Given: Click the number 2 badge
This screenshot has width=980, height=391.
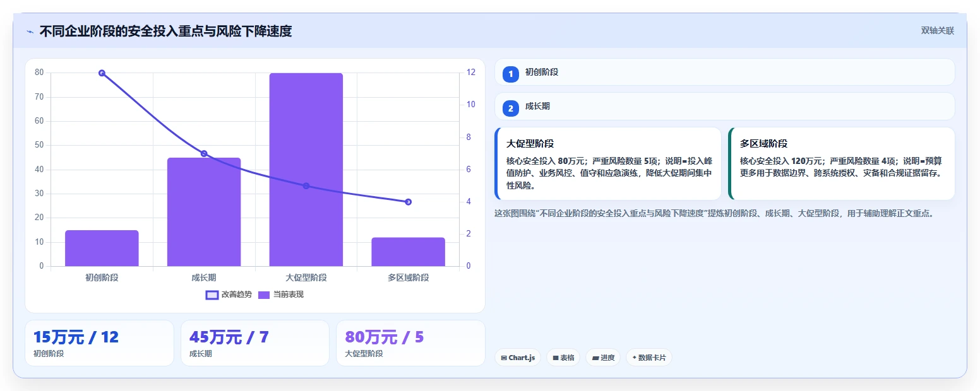Looking at the screenshot, I should point(511,108).
